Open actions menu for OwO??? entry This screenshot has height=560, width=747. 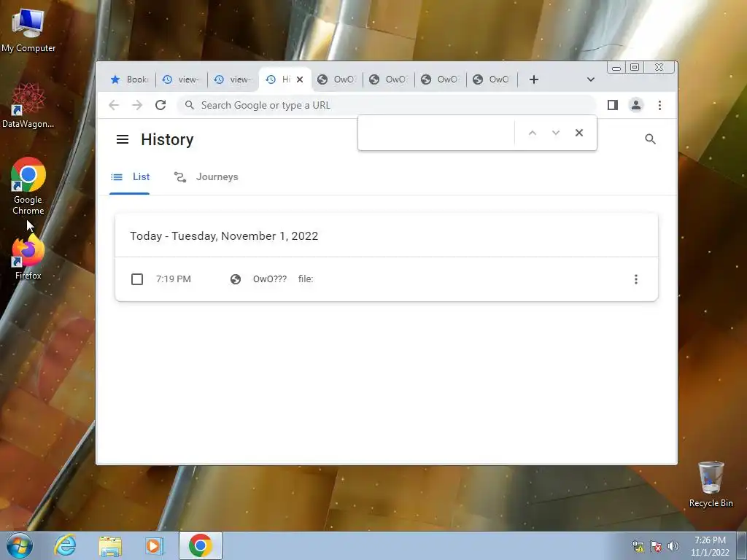(x=636, y=279)
